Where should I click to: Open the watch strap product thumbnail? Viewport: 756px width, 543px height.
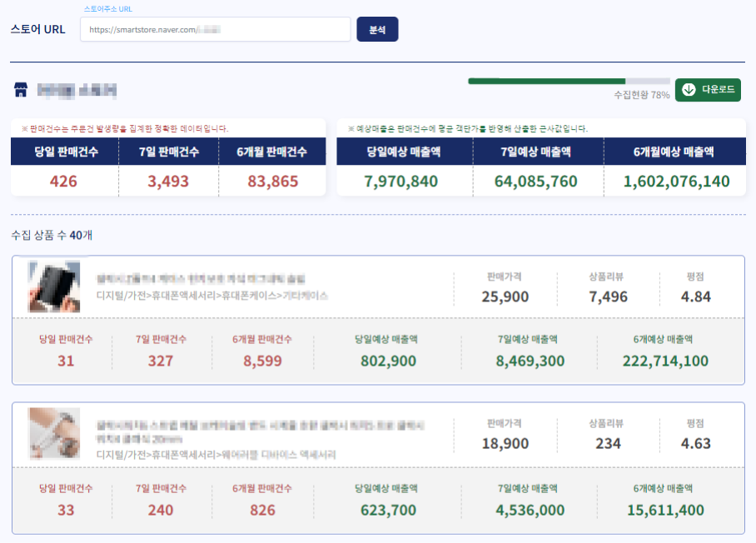pos(54,431)
